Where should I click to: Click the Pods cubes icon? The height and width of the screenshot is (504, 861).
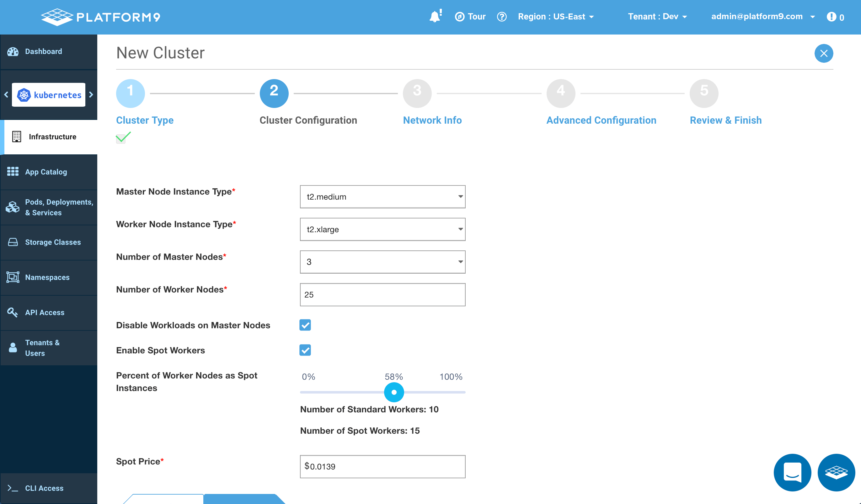pos(13,207)
